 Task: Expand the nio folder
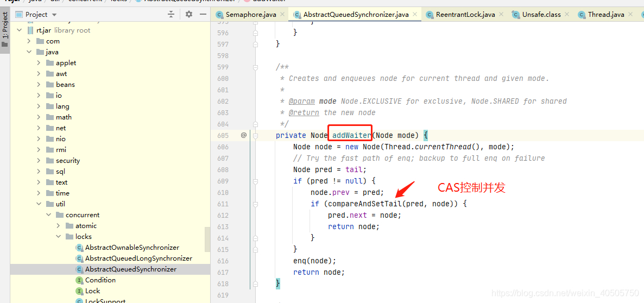click(x=39, y=139)
